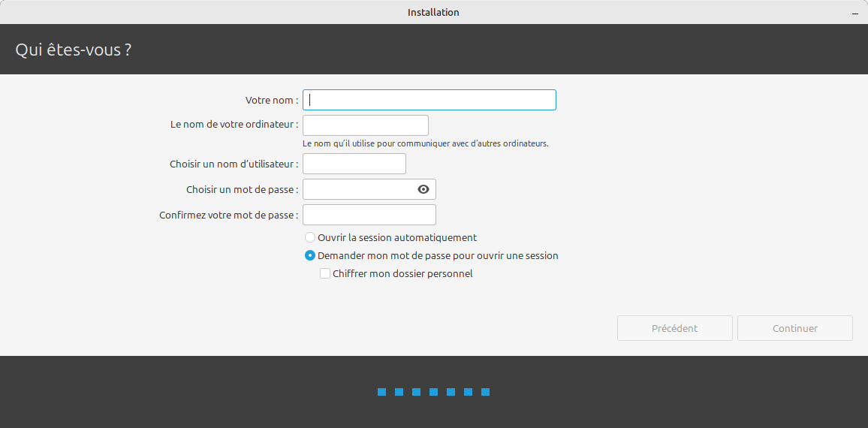This screenshot has height=428, width=868.
Task: Click the 'Qui êtes-vous ?' heading
Action: click(x=73, y=50)
